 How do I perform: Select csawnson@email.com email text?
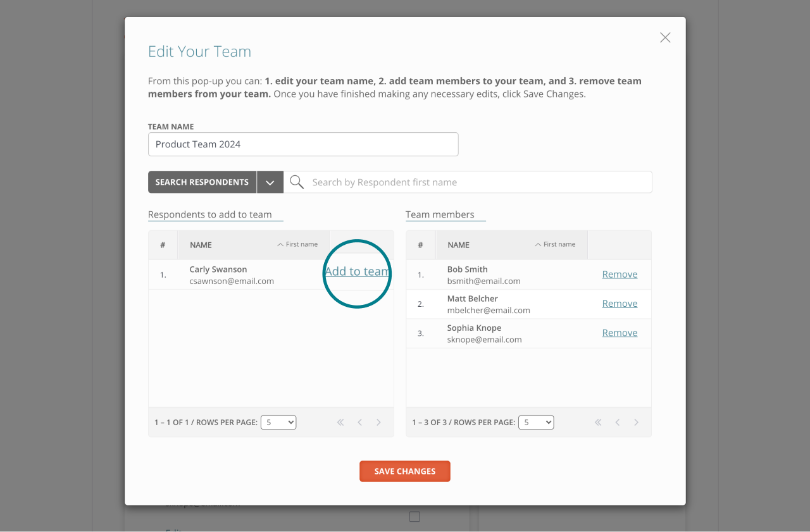point(232,281)
